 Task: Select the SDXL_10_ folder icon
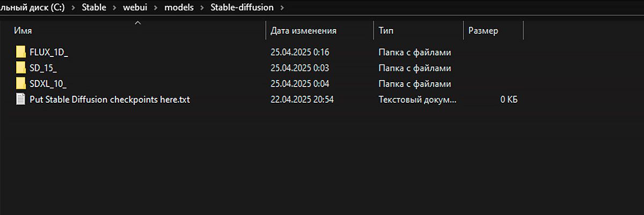coord(21,83)
